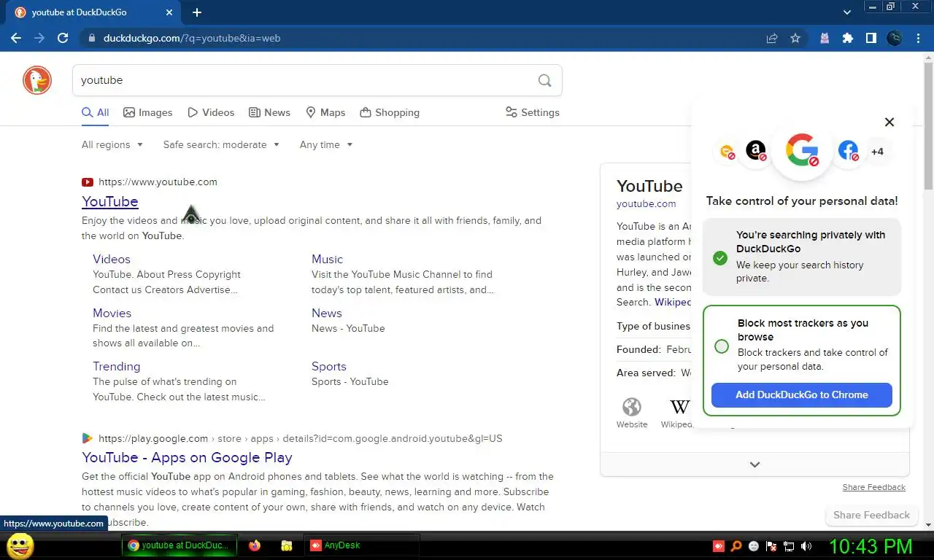Click the Facebook tracker icon
The image size is (934, 560).
click(848, 151)
